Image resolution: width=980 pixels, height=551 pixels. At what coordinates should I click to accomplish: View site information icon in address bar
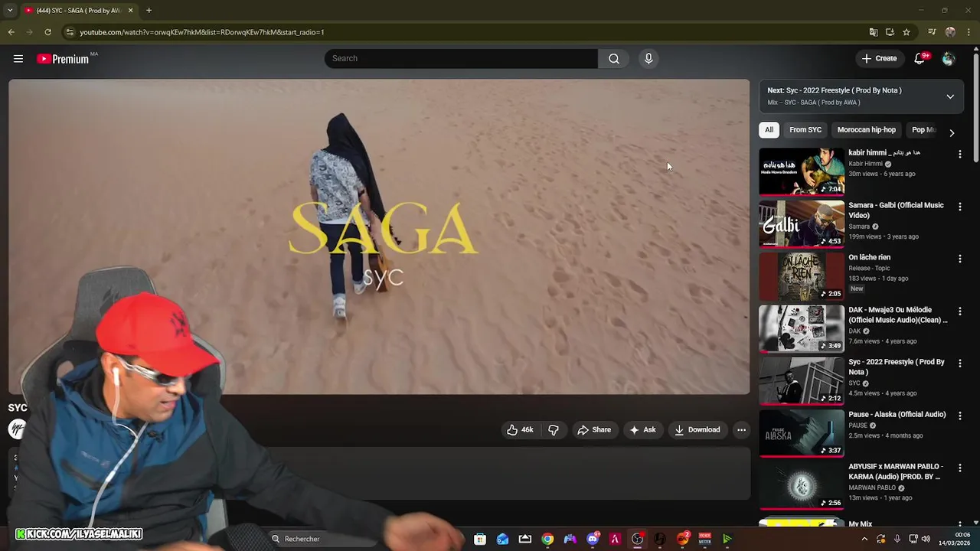pos(70,32)
